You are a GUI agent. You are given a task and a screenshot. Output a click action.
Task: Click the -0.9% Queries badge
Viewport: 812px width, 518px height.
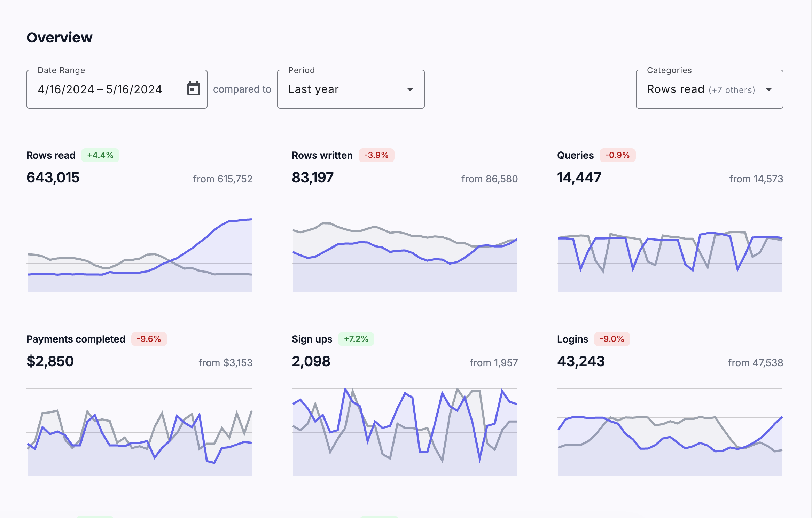coord(617,155)
